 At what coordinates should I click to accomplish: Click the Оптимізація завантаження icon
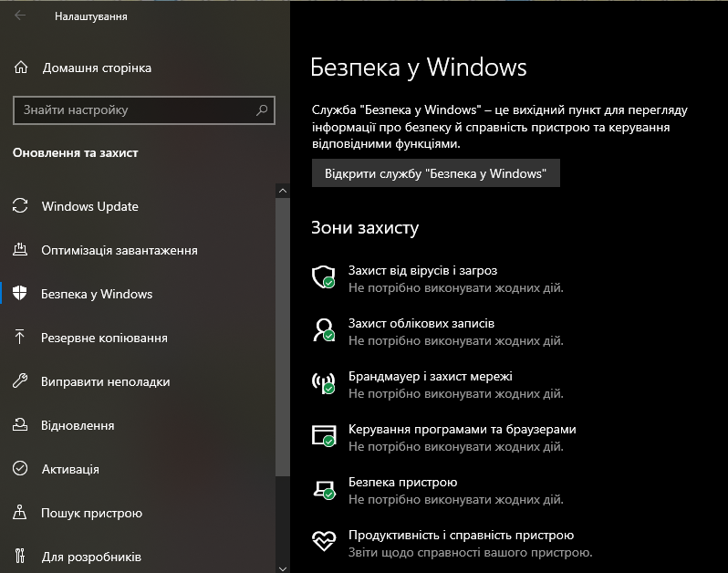(x=20, y=250)
